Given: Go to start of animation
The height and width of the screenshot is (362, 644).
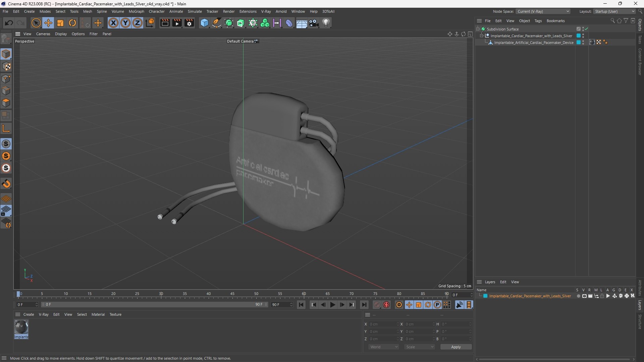Looking at the screenshot, I should tap(301, 305).
